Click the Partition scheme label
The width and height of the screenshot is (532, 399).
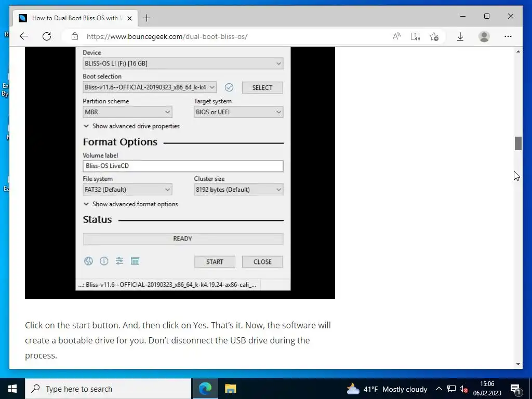(106, 101)
